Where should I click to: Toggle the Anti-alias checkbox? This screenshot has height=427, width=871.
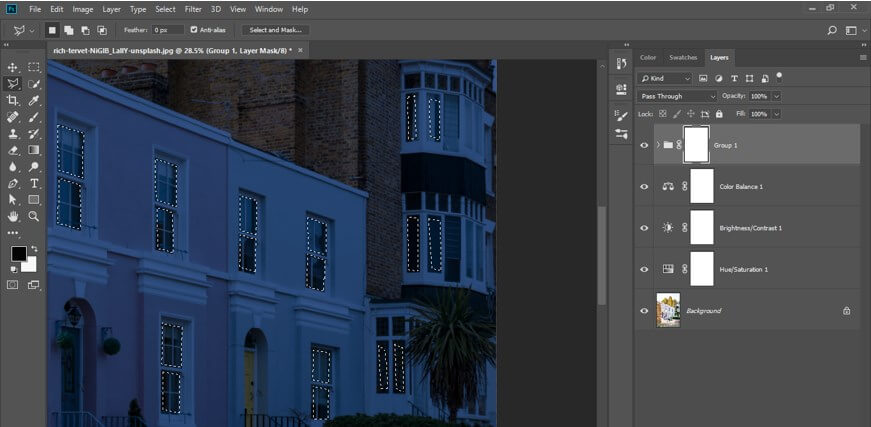(x=194, y=30)
